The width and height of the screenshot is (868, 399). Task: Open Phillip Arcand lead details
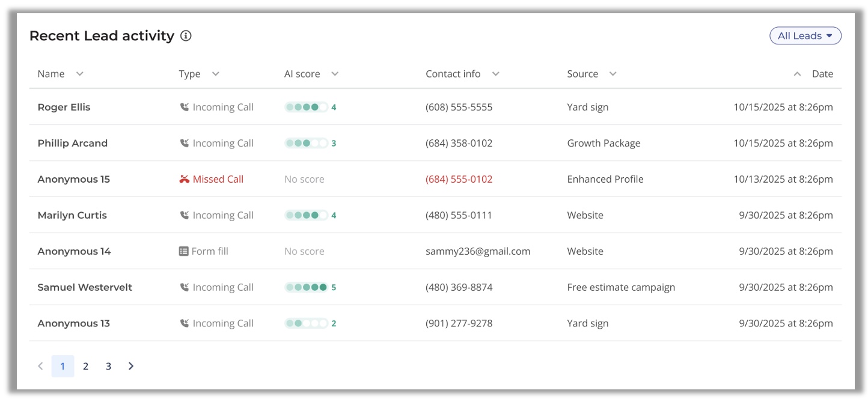[72, 143]
